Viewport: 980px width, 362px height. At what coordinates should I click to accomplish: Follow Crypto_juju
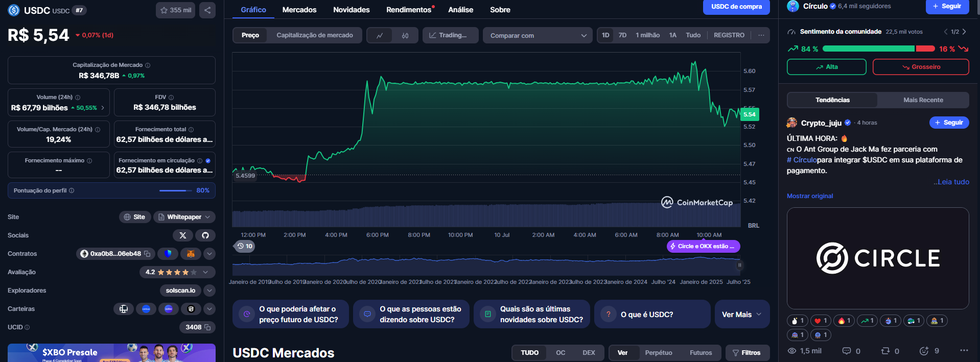point(949,123)
